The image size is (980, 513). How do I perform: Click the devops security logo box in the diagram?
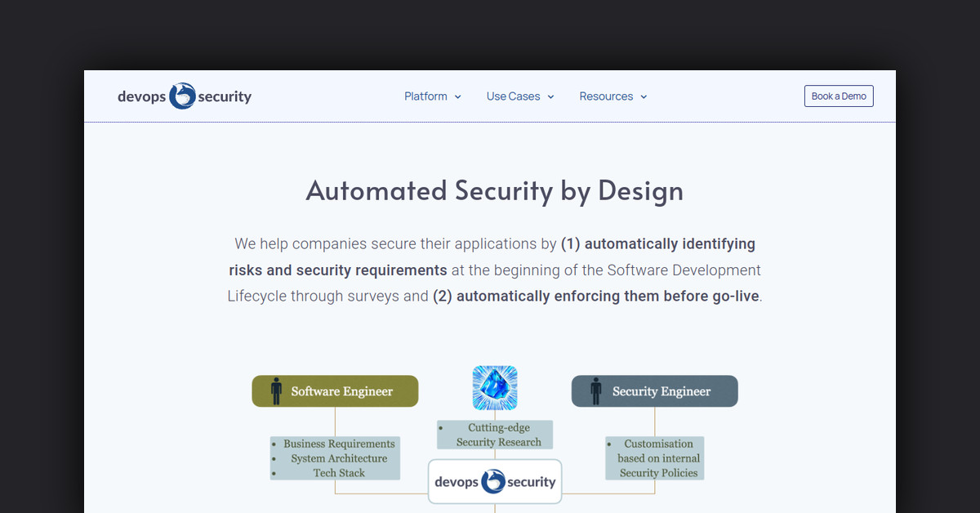tap(494, 482)
